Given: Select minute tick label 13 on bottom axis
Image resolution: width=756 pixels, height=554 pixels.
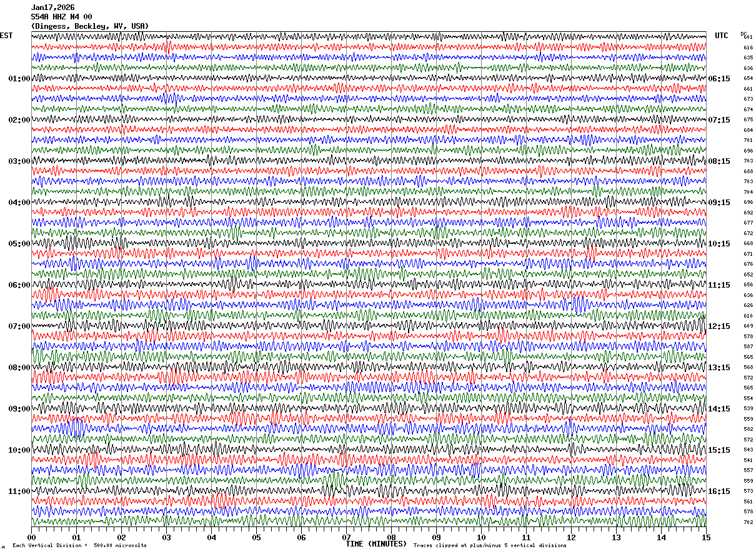Looking at the screenshot, I should pos(616,537).
